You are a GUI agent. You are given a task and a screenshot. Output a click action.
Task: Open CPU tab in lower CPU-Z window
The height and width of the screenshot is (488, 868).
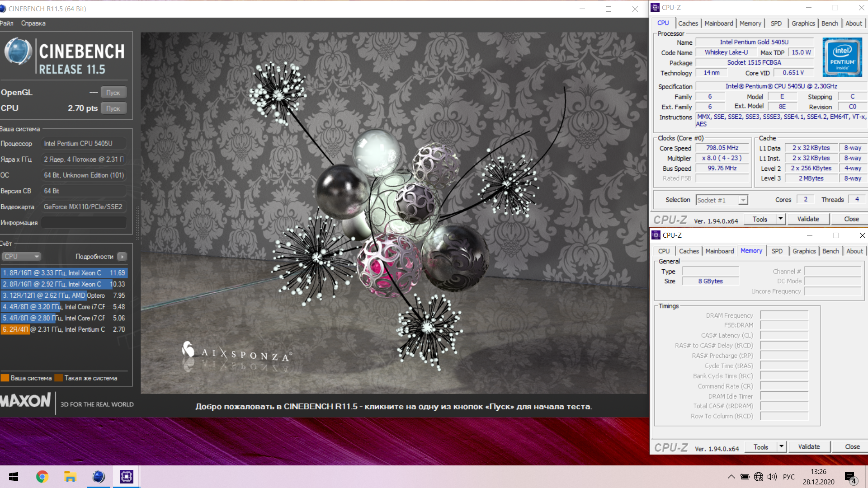664,251
